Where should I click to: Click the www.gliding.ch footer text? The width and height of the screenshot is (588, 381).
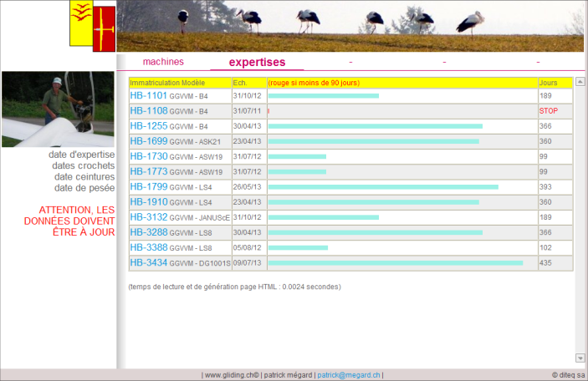click(232, 375)
